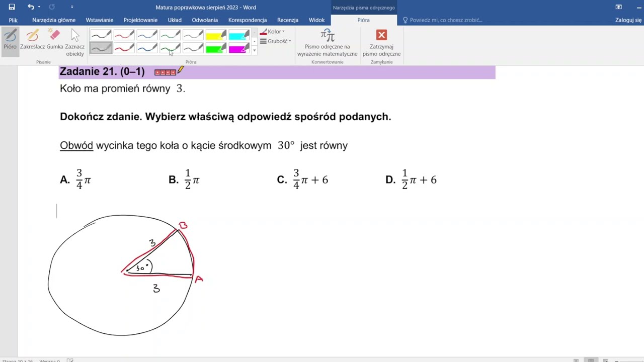
Task: Customize the Quick Access Toolbar dropdown
Action: pos(72,7)
